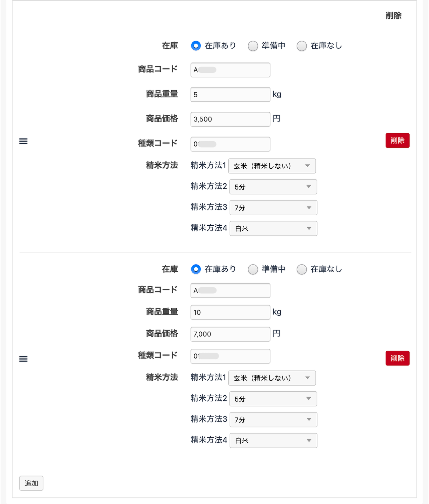Select 在庫なし for the first product
The width and height of the screenshot is (429, 504).
tap(302, 46)
